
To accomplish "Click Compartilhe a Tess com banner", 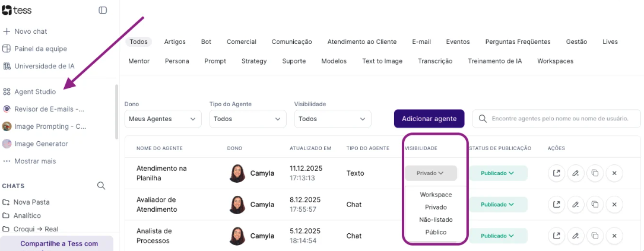I will 56,244.
